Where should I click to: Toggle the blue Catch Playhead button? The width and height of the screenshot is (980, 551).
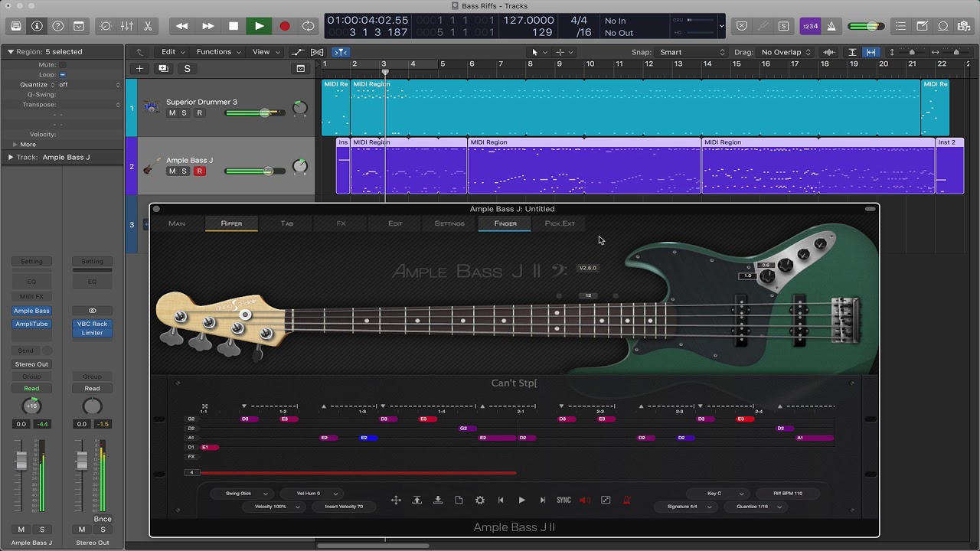(x=341, y=52)
